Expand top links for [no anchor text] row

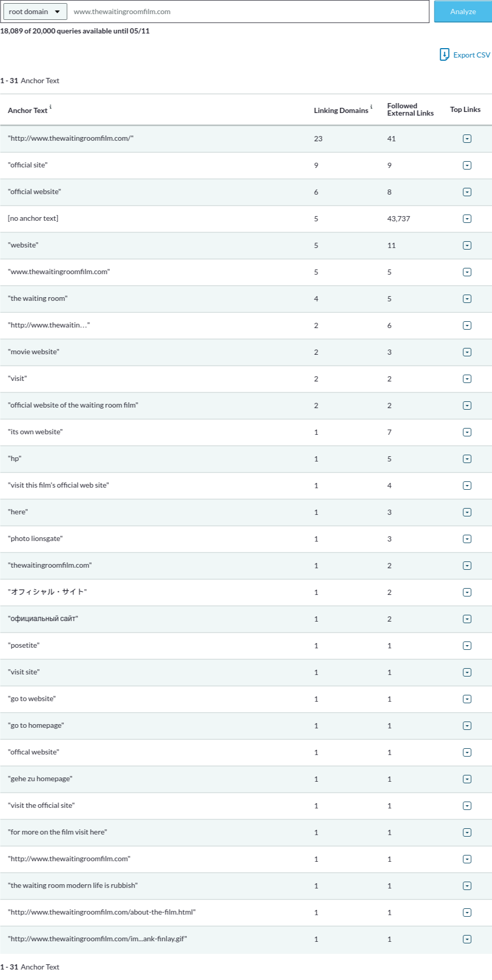[x=467, y=219]
